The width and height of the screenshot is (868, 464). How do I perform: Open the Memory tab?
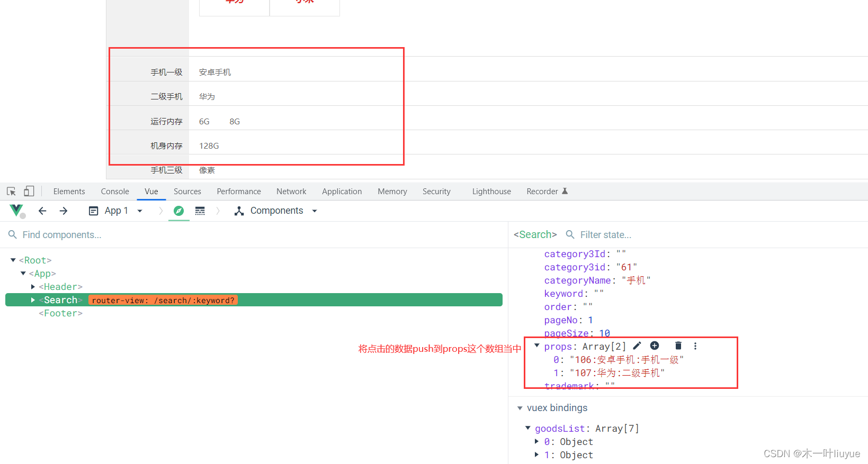pos(392,192)
